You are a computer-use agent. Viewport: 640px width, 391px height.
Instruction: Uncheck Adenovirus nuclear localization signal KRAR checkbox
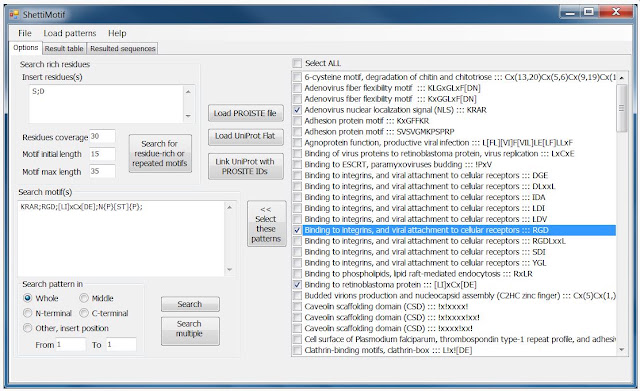click(x=297, y=110)
